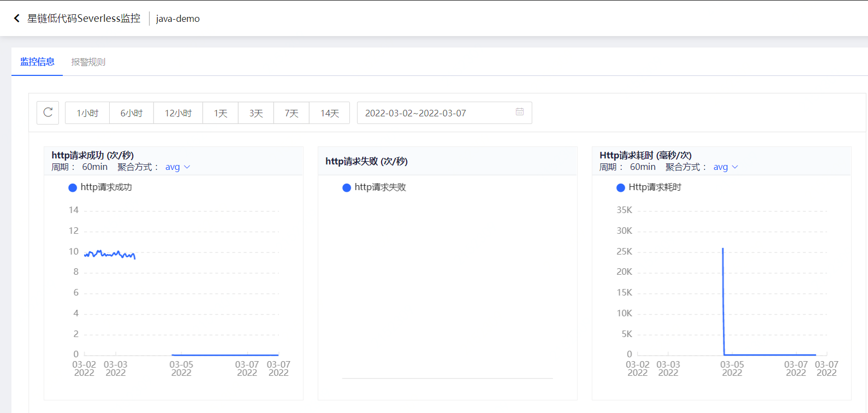Image resolution: width=868 pixels, height=413 pixels.
Task: Select the 3天 time range
Action: point(256,113)
